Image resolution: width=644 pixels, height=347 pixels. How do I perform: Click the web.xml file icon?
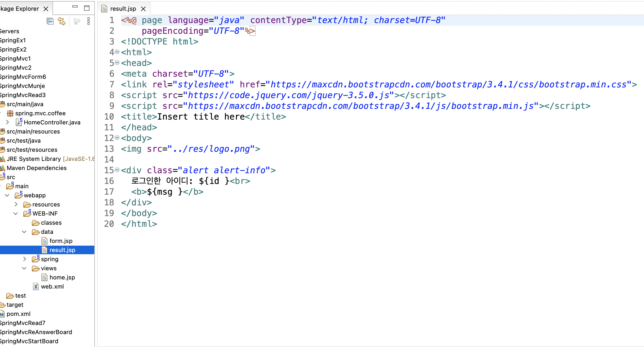tap(36, 286)
